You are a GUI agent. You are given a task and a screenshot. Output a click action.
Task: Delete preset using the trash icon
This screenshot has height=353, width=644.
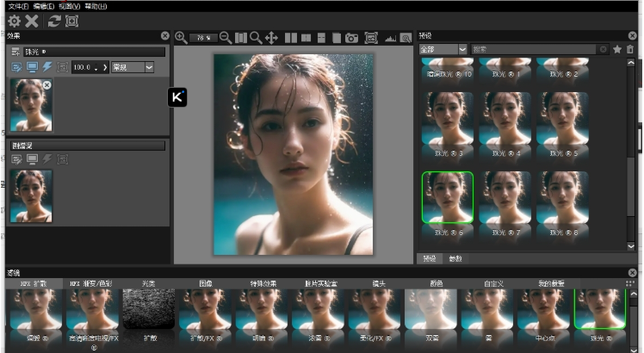pyautogui.click(x=630, y=50)
